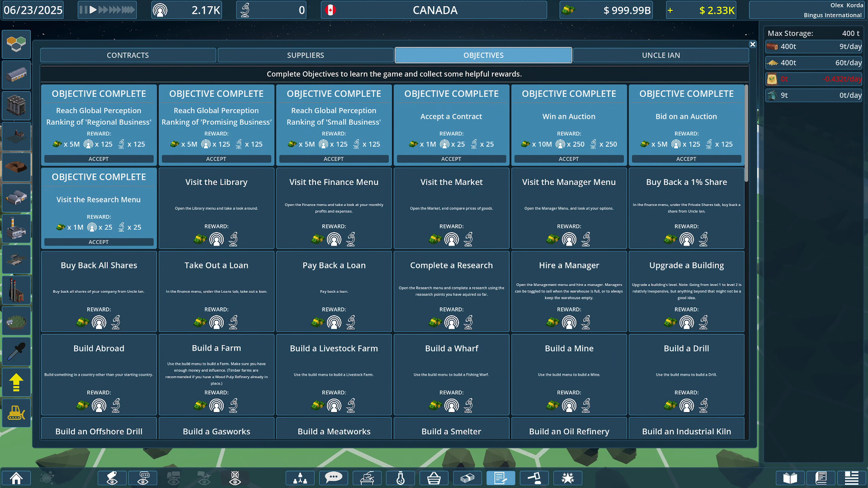
Task: Open the UNCLE IAN tab
Action: [661, 55]
